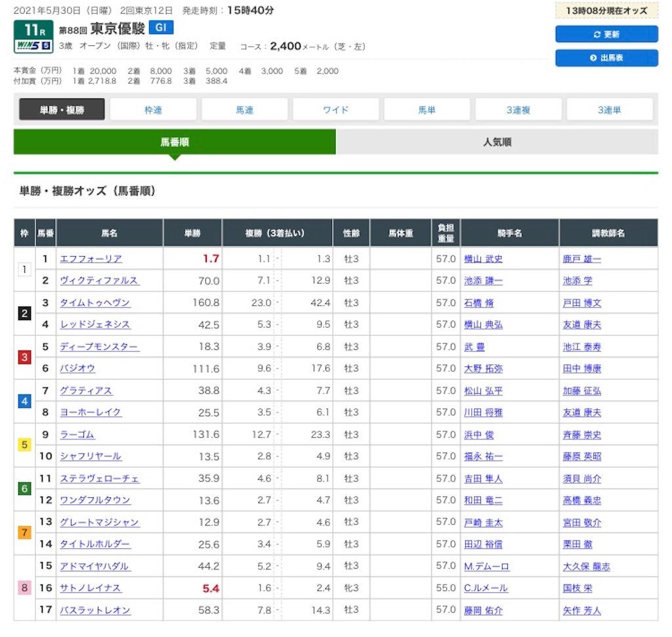Open jockey M.デムーロ profile link

pos(486,566)
